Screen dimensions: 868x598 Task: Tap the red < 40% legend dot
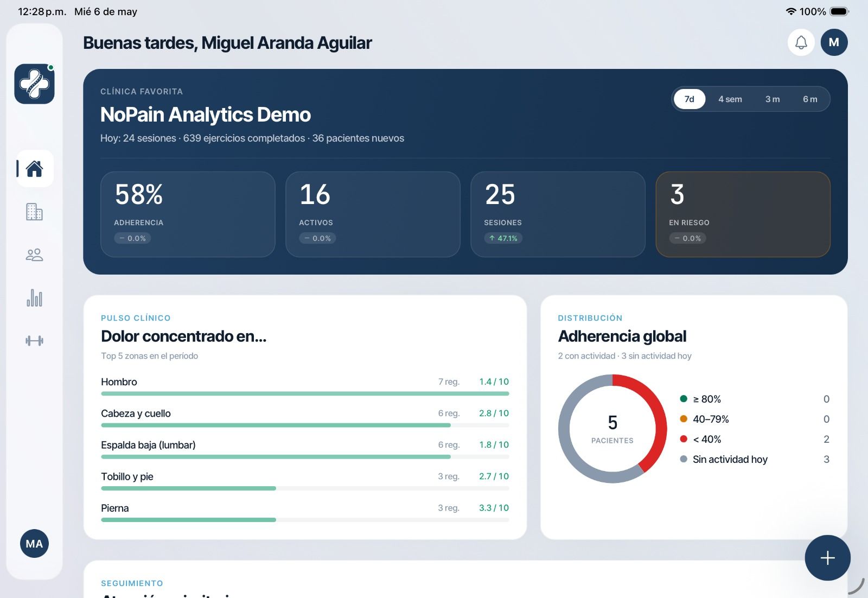684,439
